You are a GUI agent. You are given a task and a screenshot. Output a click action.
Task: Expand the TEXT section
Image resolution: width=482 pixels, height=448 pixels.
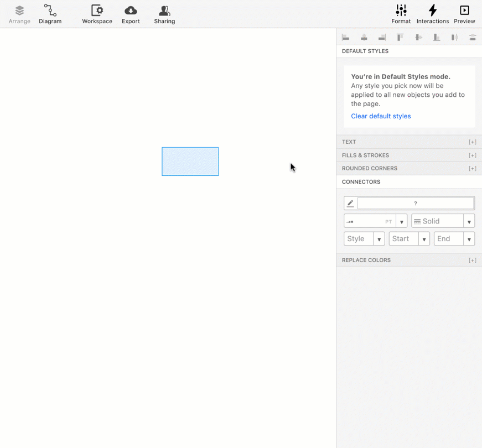473,142
